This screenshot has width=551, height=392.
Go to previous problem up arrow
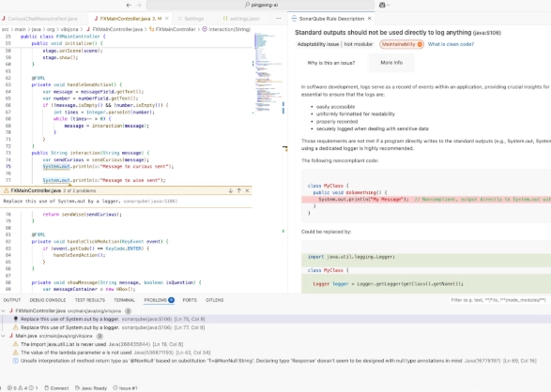tap(239, 190)
